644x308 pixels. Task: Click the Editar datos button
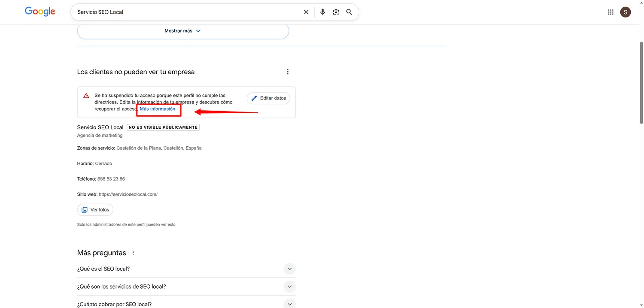(269, 98)
